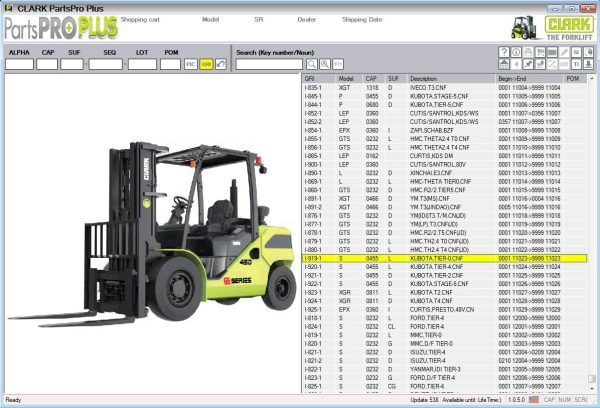Screen dimensions: 600x408
Task: Sort by the QRI column header
Action: (319, 78)
